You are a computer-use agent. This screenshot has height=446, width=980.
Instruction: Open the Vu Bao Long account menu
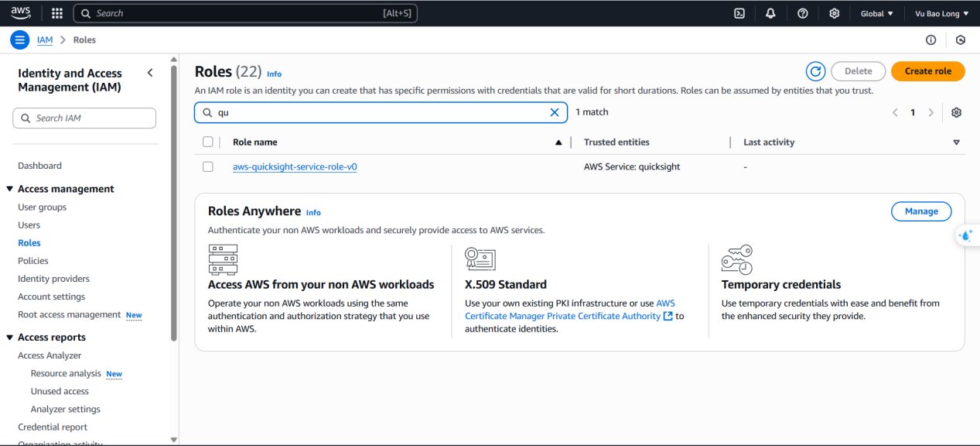(942, 13)
